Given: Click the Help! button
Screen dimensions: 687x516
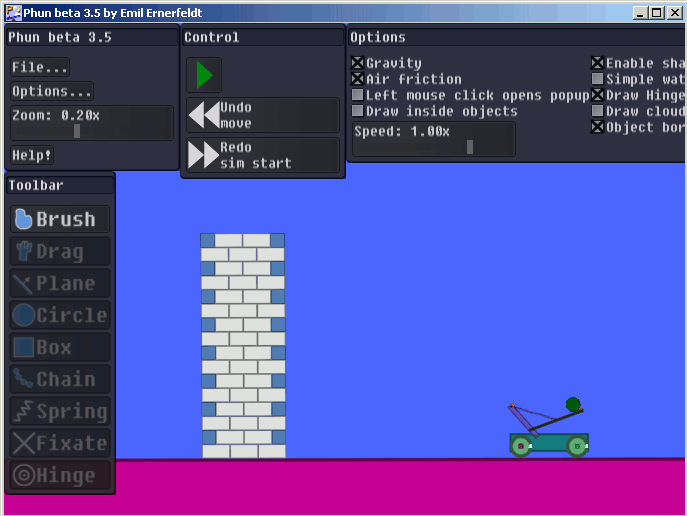Looking at the screenshot, I should pos(32,155).
